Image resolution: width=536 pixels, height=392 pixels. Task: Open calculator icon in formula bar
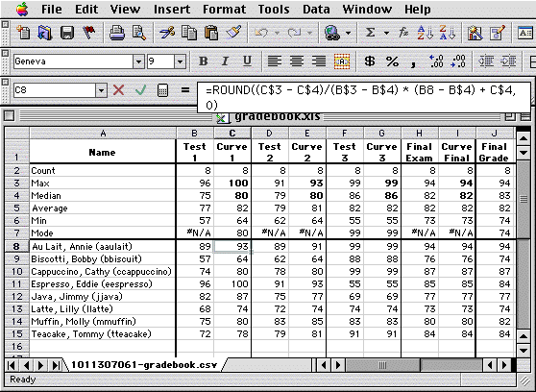(x=162, y=90)
